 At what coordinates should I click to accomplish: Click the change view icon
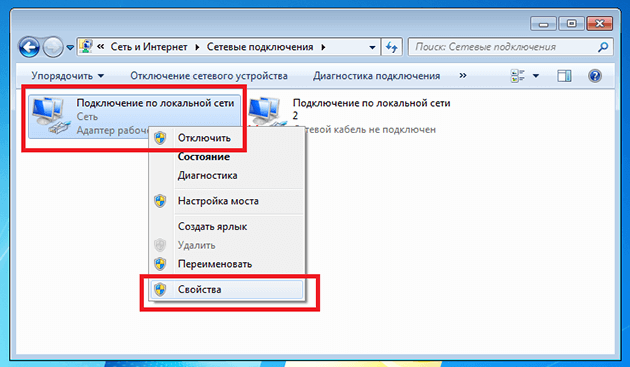(x=517, y=76)
